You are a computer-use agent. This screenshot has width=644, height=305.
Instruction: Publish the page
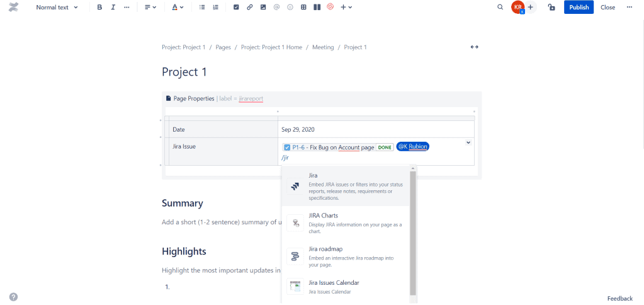point(579,8)
